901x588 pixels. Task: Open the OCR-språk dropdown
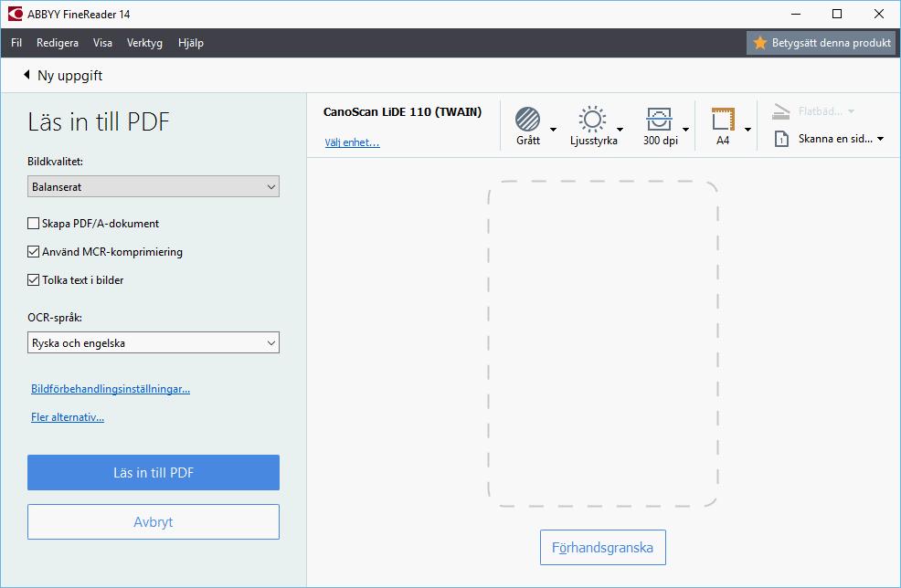click(x=154, y=342)
